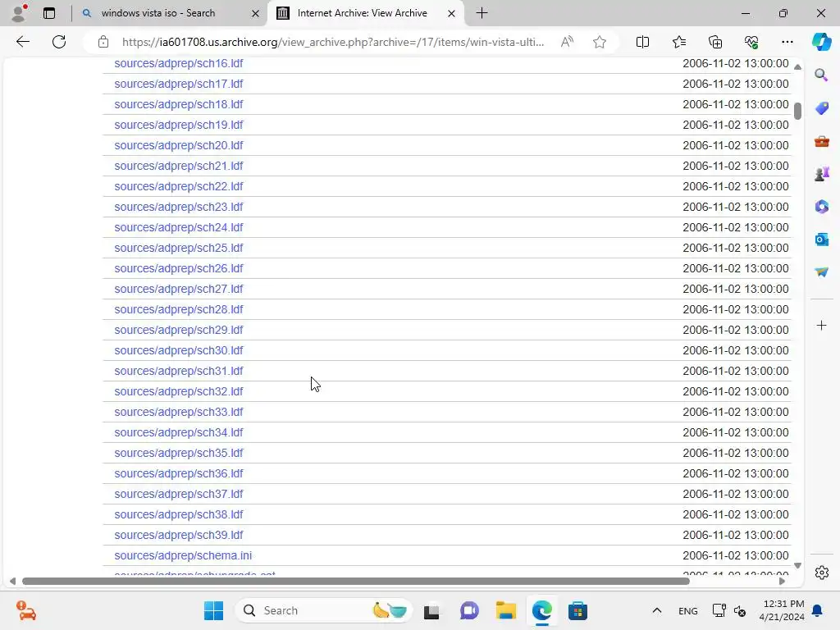Select the date on the sch30.ldf row

736,350
